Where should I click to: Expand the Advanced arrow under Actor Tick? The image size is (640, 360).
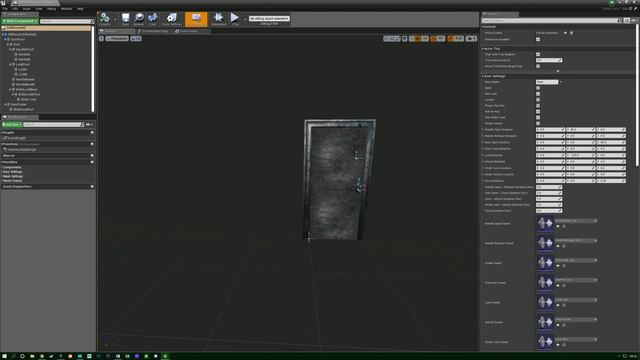click(558, 71)
